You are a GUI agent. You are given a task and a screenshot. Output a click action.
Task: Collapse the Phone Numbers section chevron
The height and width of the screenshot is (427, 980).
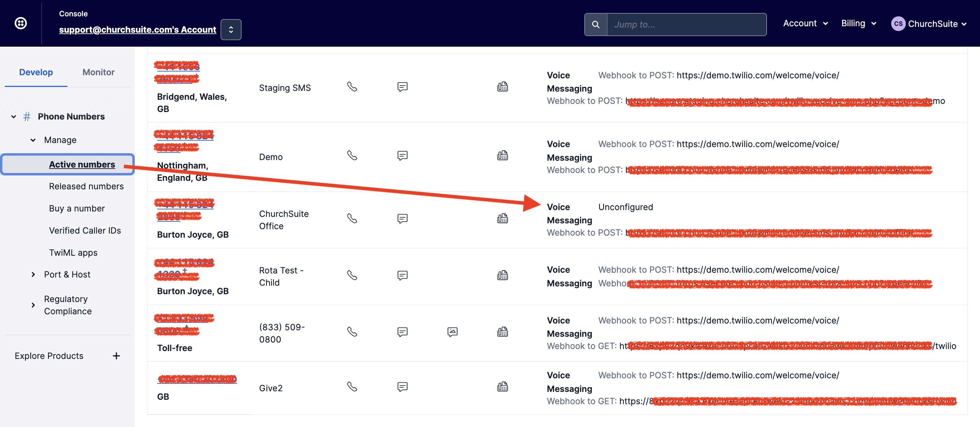point(14,116)
